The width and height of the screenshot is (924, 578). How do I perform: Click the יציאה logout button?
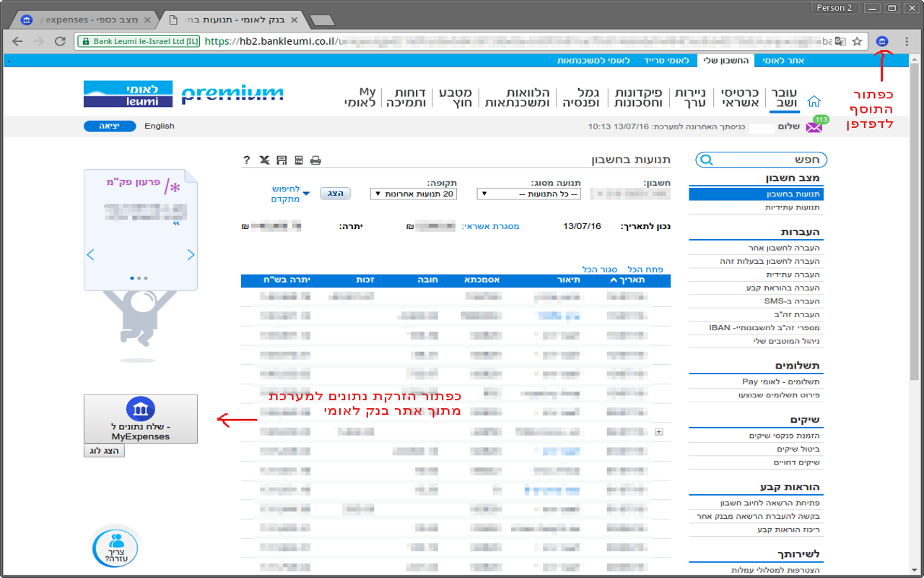tap(110, 126)
